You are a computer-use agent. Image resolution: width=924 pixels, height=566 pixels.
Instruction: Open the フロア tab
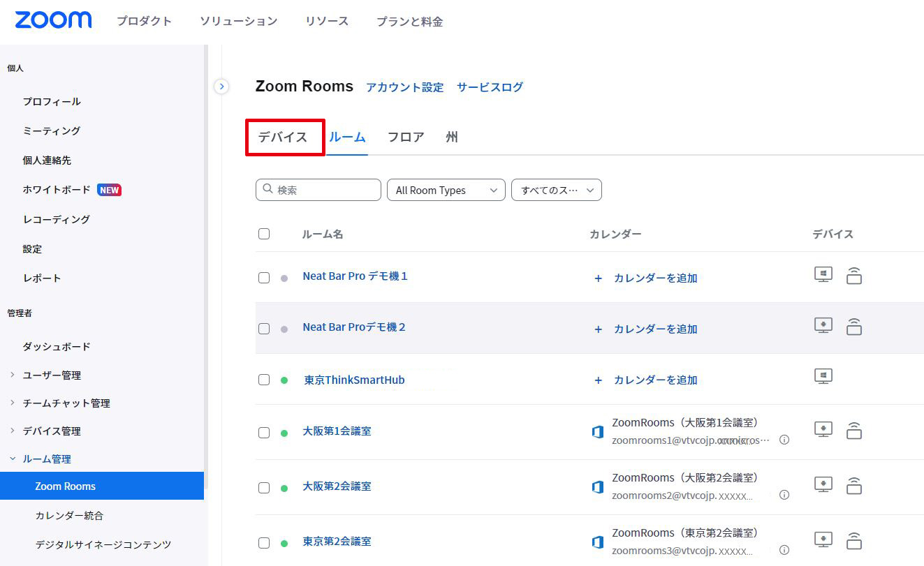coord(406,137)
